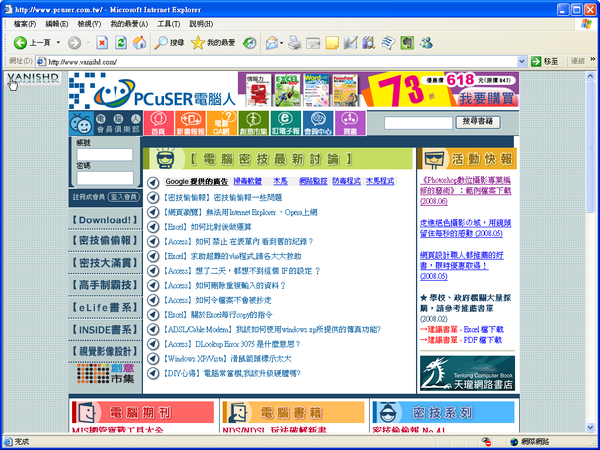Click the 建議書單 - PDF 檔下載 link
Screen dimensions: 600x450
[461, 340]
